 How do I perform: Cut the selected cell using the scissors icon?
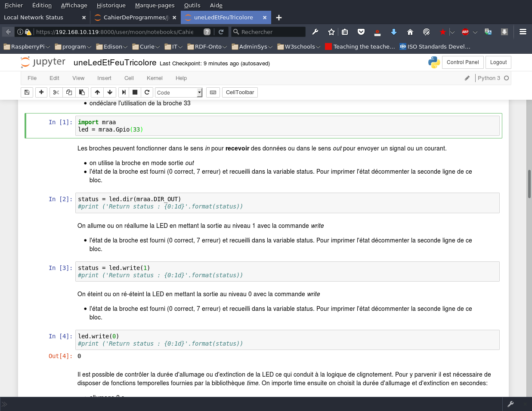pyautogui.click(x=56, y=92)
